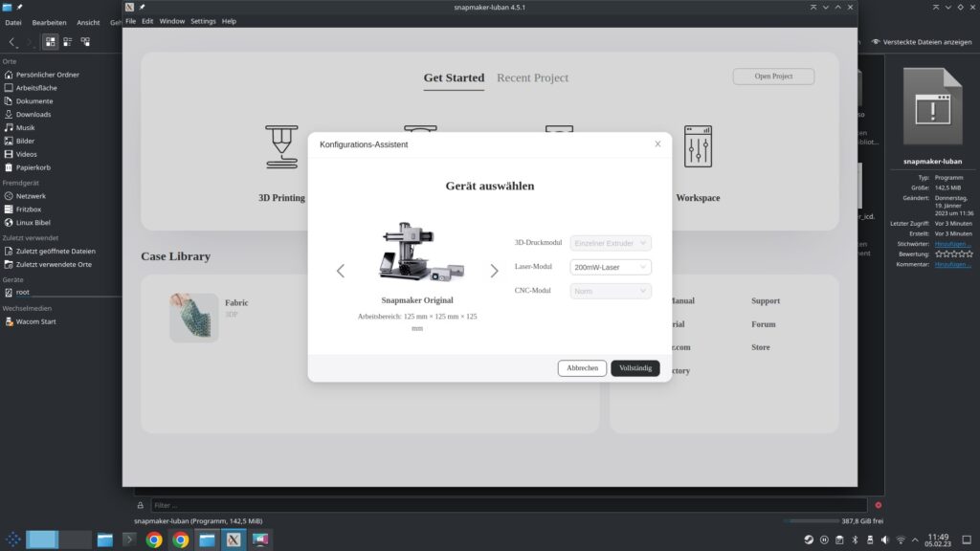Close the Konfigurations-Assistent dialog
This screenshot has width=980, height=551.
[x=657, y=143]
